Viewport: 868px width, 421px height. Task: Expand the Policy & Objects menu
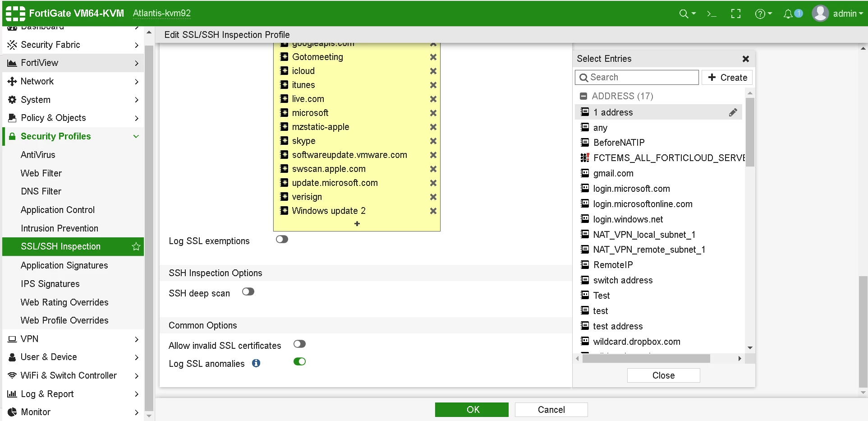(73, 118)
